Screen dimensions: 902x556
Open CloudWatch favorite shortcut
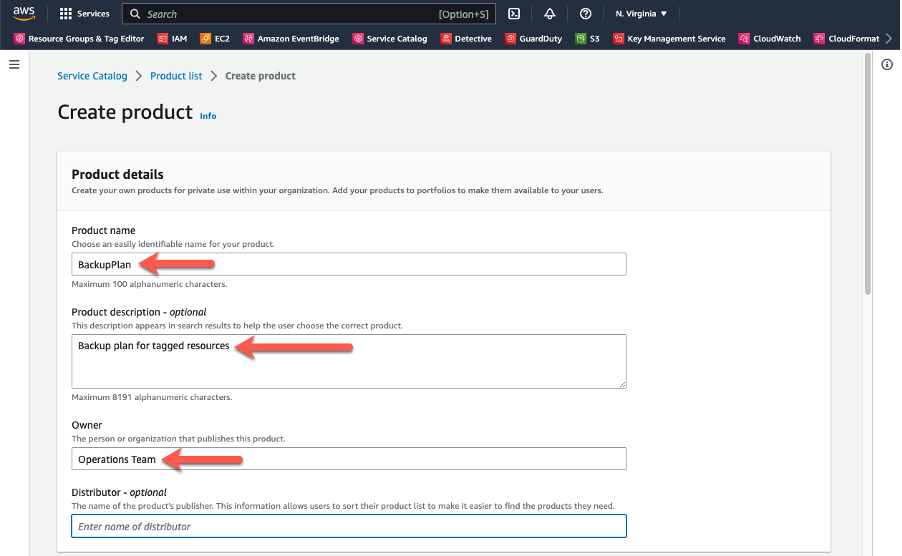(x=770, y=39)
